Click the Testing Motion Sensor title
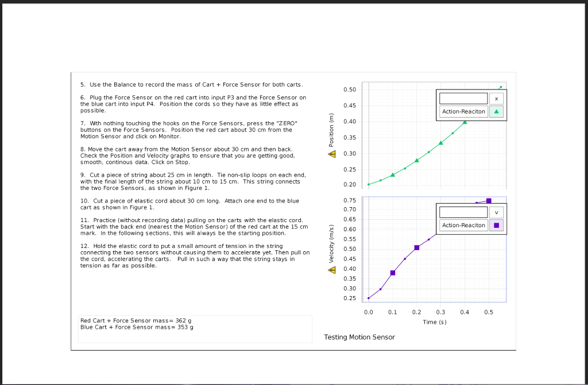This screenshot has width=588, height=385. [359, 337]
